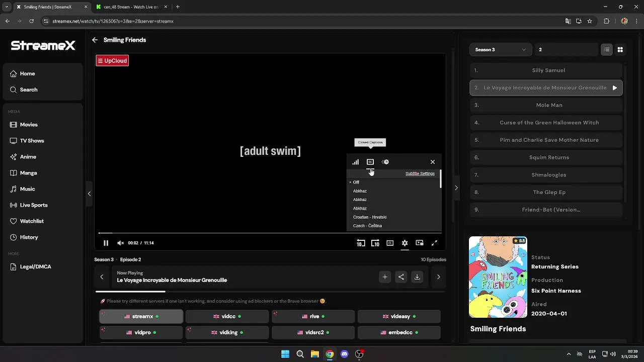Seek on the video progress bar
The width and height of the screenshot is (644, 362).
pos(270,233)
